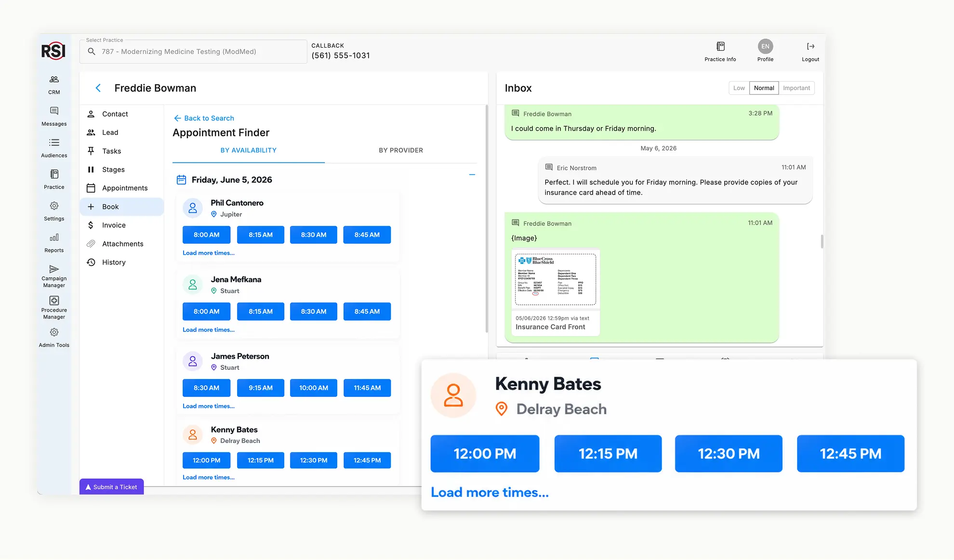Open Appointments in patient menu
This screenshot has height=560, width=954.
(x=122, y=188)
